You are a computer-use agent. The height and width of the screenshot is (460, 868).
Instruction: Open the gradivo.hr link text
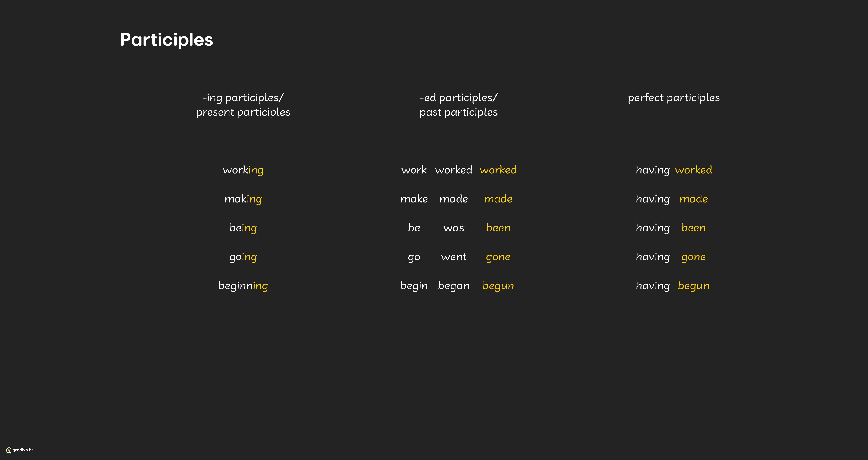[x=23, y=450]
